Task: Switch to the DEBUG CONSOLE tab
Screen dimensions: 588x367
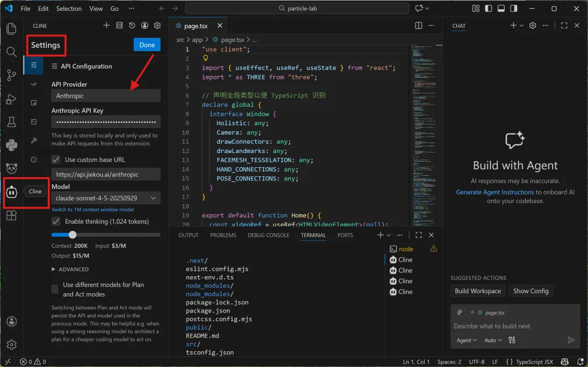Action: (x=268, y=235)
